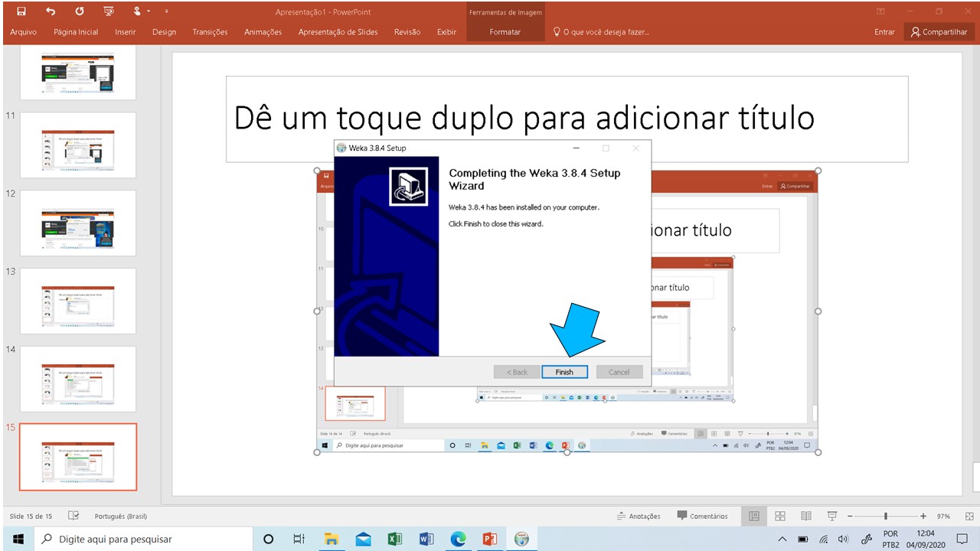Open Task View on taskbar

[299, 539]
